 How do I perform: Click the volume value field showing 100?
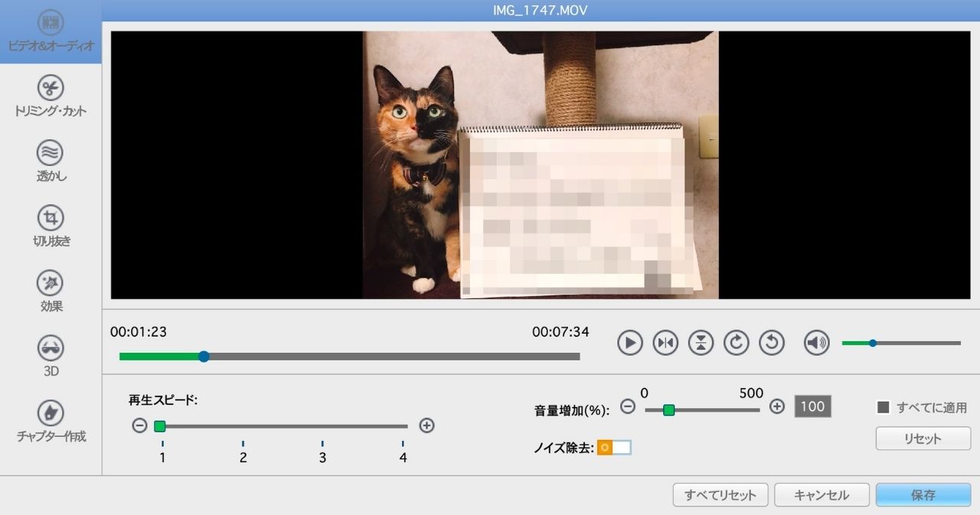(x=812, y=407)
